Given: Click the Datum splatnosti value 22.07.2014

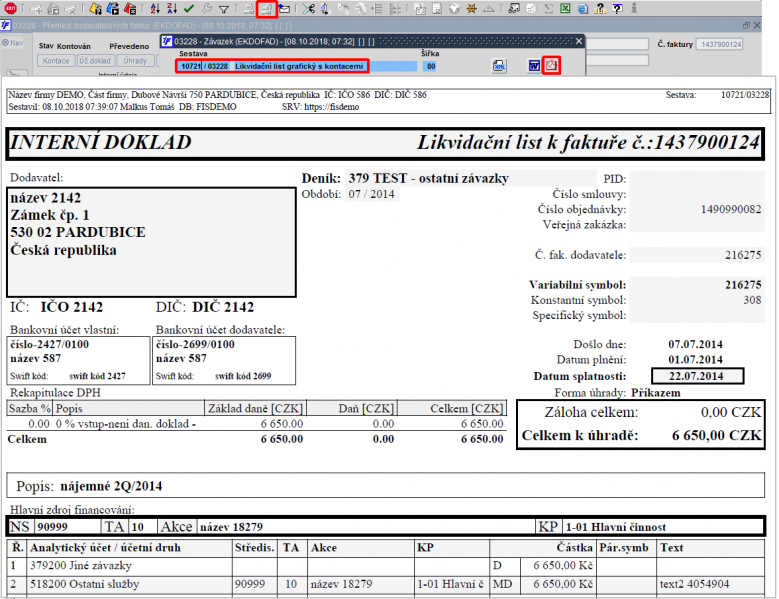Looking at the screenshot, I should (697, 376).
